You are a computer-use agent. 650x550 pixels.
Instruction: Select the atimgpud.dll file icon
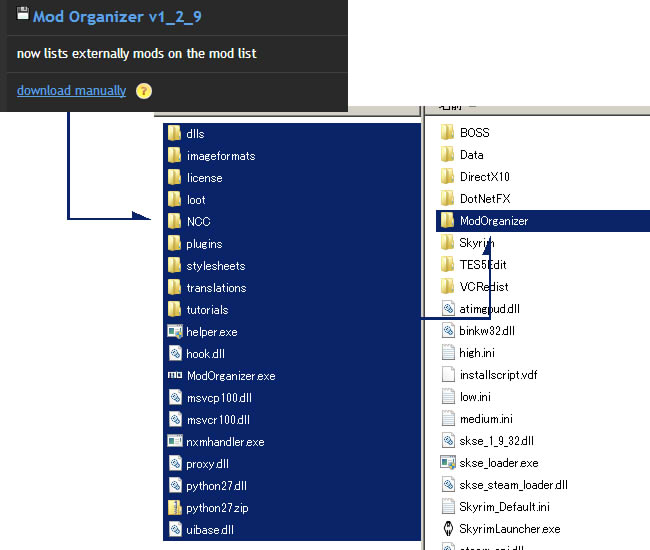coord(448,308)
